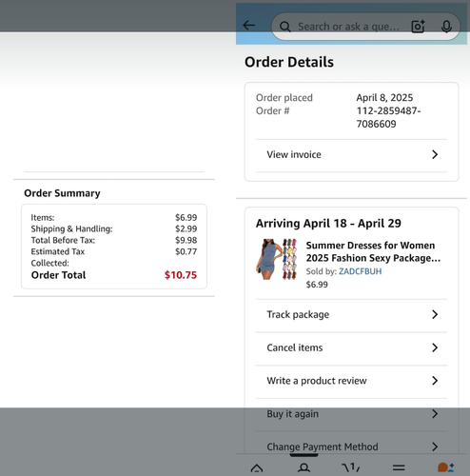470x476 pixels.
Task: Open Change Payment Method option
Action: [351, 446]
